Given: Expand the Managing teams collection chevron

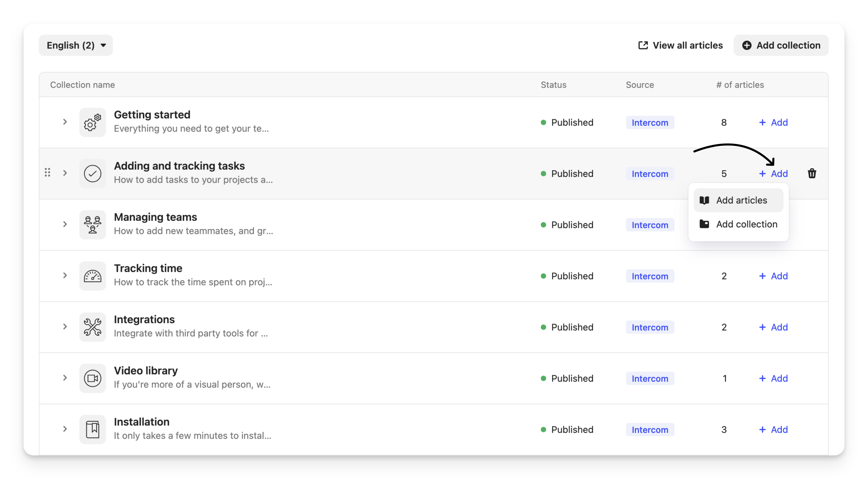Looking at the screenshot, I should (65, 224).
